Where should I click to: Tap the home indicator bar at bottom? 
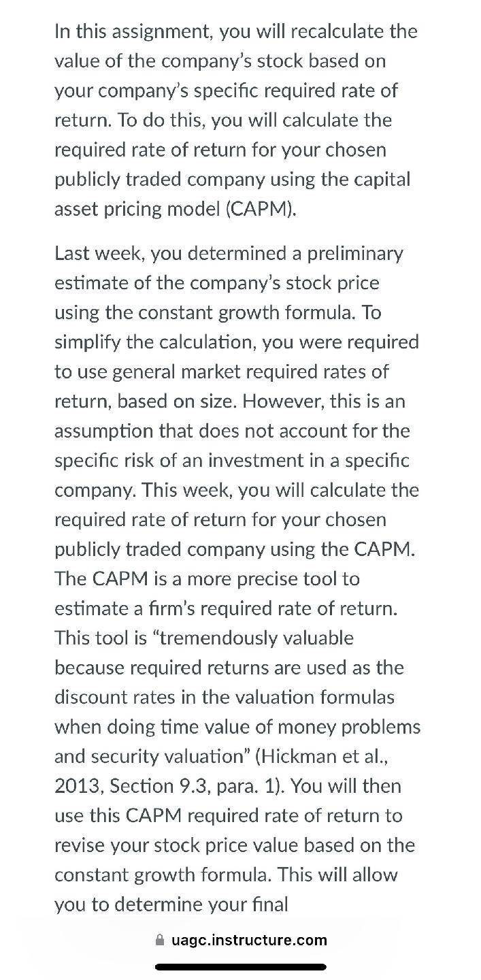(x=241, y=966)
